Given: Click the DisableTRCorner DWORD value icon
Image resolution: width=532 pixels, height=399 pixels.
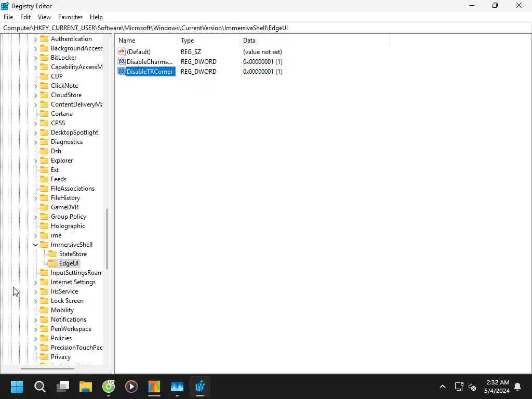Looking at the screenshot, I should 122,71.
